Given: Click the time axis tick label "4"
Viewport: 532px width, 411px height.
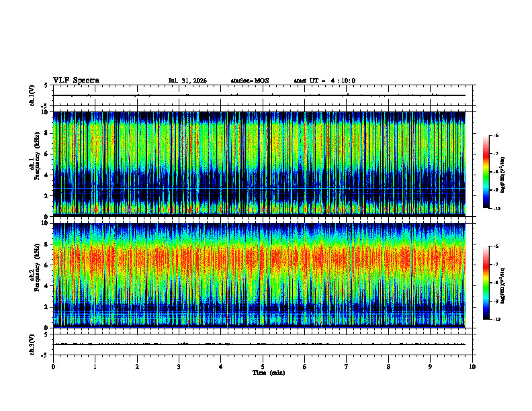Looking at the screenshot, I should [221, 367].
